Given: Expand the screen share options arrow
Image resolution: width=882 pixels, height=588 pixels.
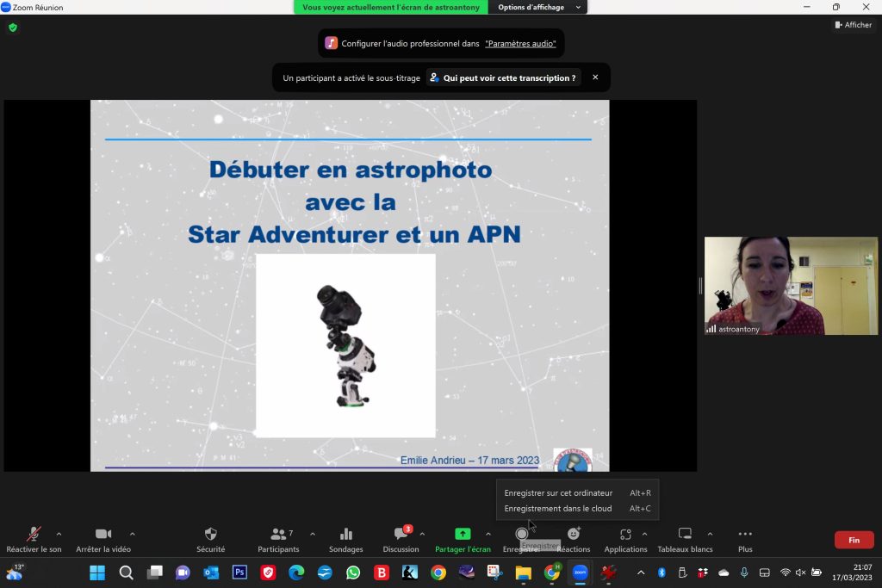Looking at the screenshot, I should (x=488, y=534).
